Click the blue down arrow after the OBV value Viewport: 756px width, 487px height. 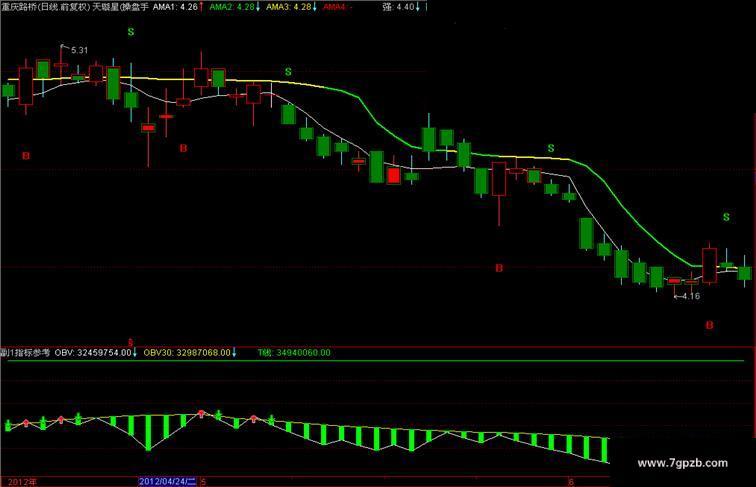(135, 352)
